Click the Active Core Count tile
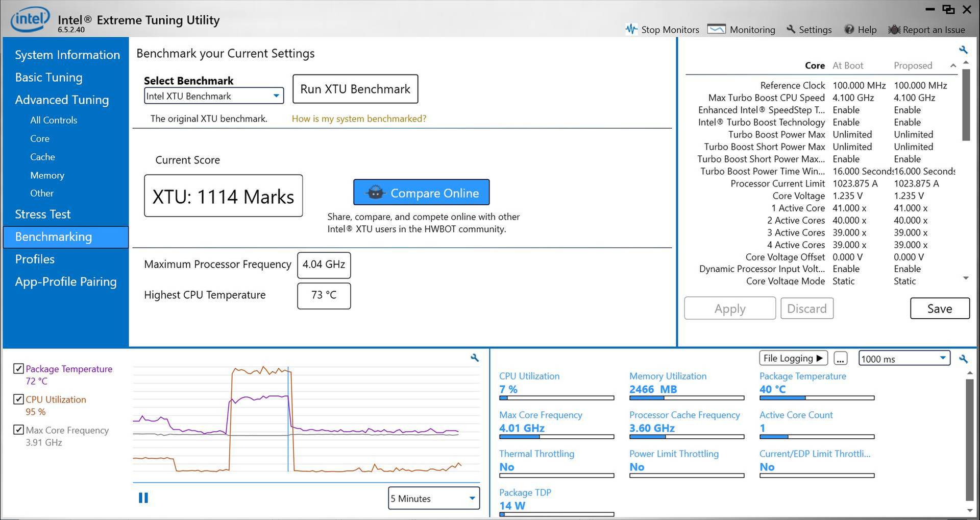This screenshot has height=520, width=980. [x=817, y=424]
